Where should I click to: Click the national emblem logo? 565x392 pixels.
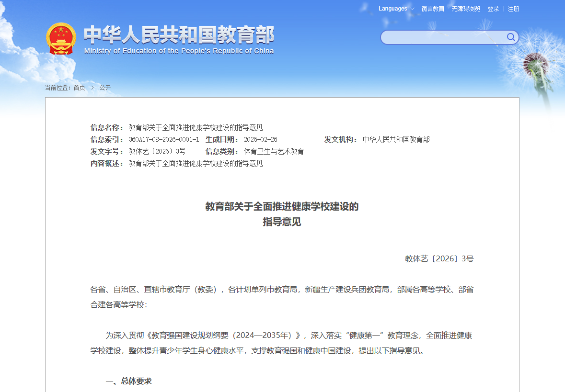tap(61, 38)
